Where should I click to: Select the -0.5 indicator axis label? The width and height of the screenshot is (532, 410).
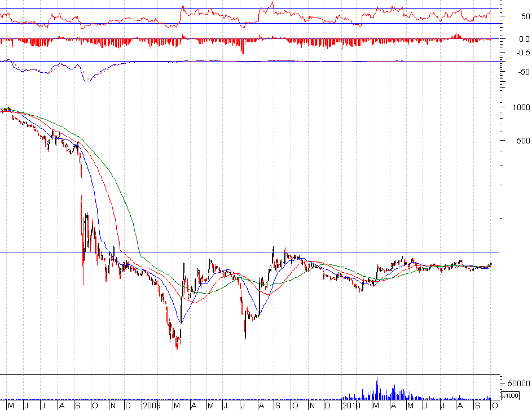tap(523, 53)
